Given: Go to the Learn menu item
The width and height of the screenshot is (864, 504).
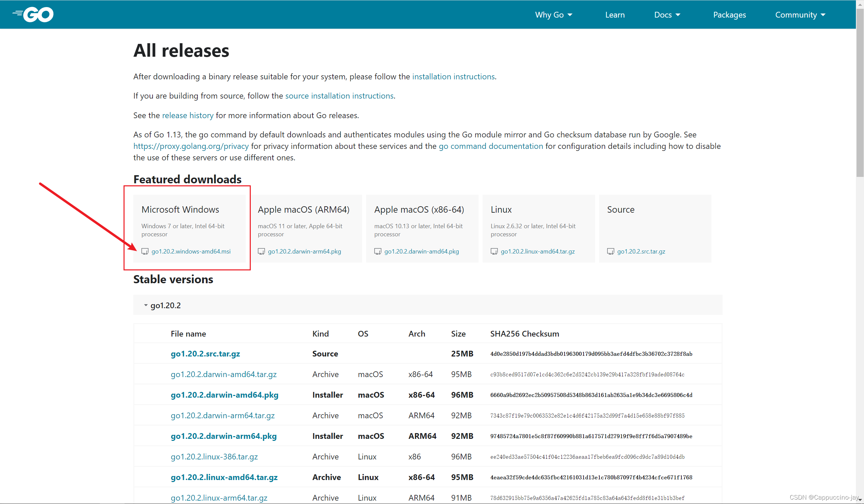Looking at the screenshot, I should point(615,15).
